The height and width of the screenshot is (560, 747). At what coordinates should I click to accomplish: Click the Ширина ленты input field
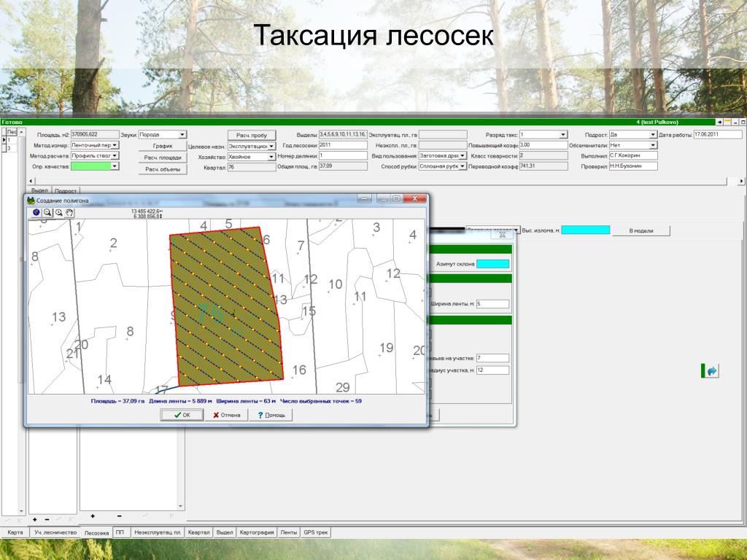(x=492, y=303)
